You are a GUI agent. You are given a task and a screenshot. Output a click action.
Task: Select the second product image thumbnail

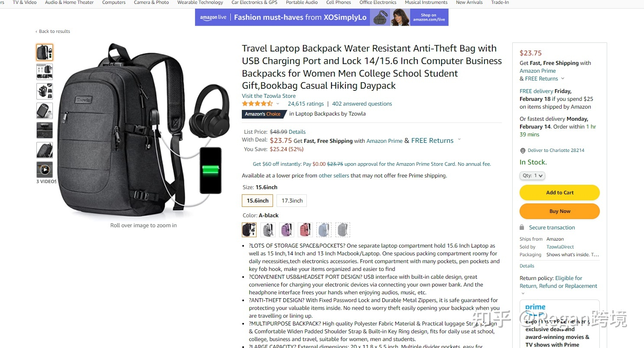pos(45,72)
